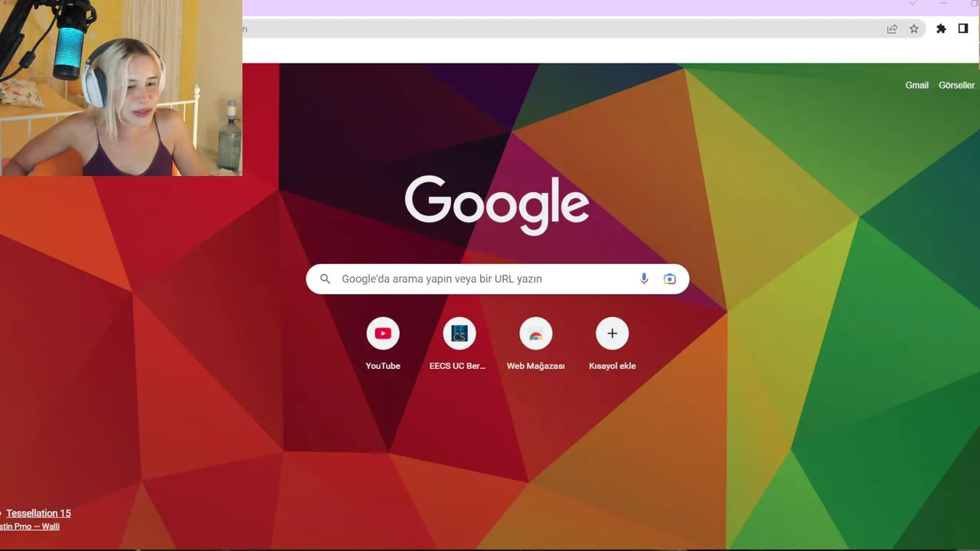This screenshot has width=980, height=551.
Task: Add a new shortcut with Kısayol ekle
Action: [x=612, y=345]
